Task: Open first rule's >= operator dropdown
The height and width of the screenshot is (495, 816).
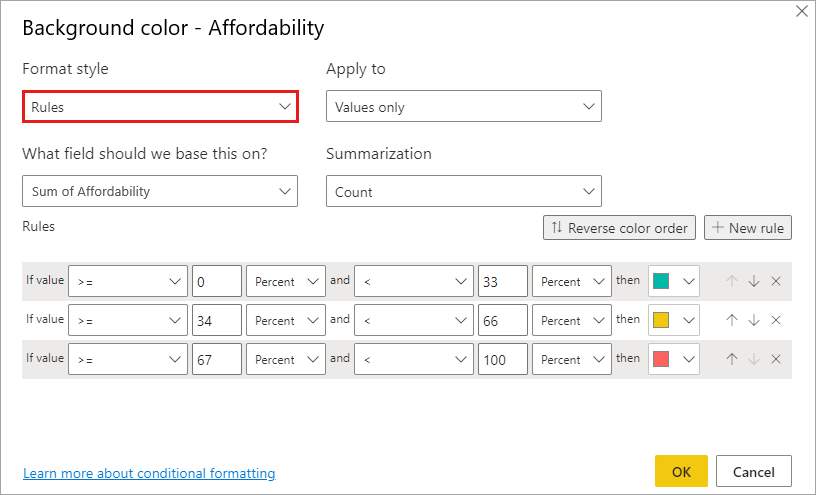Action: [x=127, y=282]
